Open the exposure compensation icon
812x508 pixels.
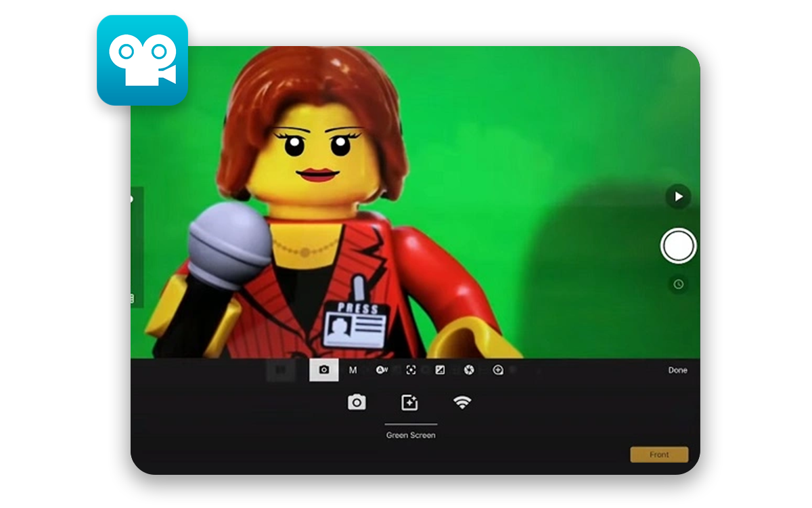(440, 370)
